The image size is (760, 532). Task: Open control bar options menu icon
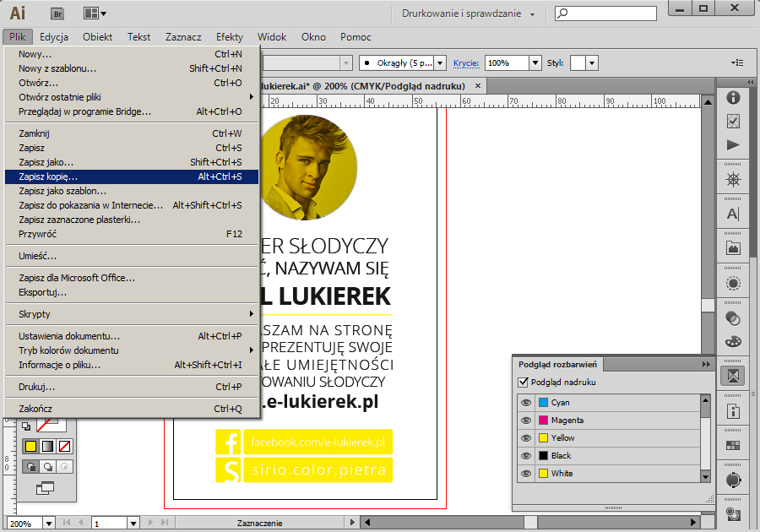point(737,62)
